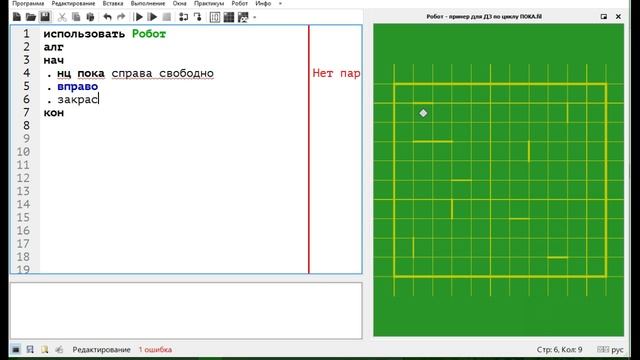Image resolution: width=640 pixels, height=360 pixels.
Task: Open the variables window toolbar icon
Action: [x=215, y=17]
